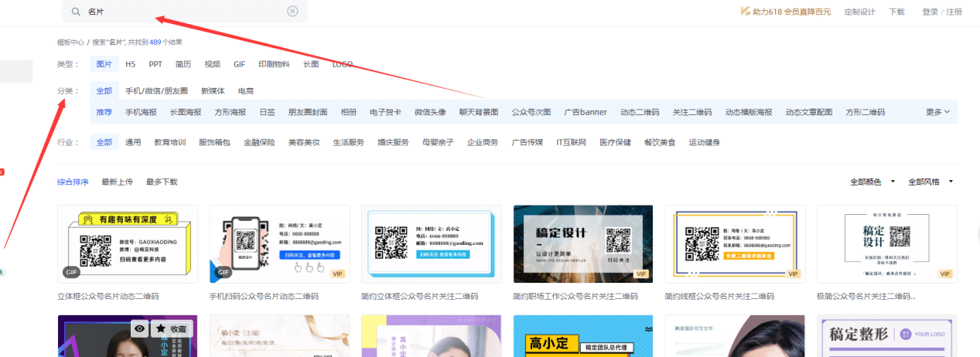Click 登录 in the header
This screenshot has width=980, height=357.
coord(930,12)
